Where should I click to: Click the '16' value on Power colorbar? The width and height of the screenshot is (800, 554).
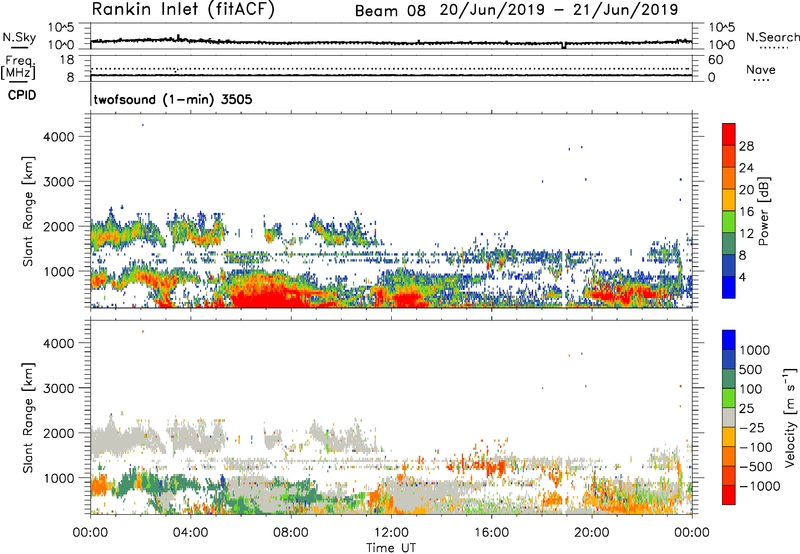(x=746, y=212)
